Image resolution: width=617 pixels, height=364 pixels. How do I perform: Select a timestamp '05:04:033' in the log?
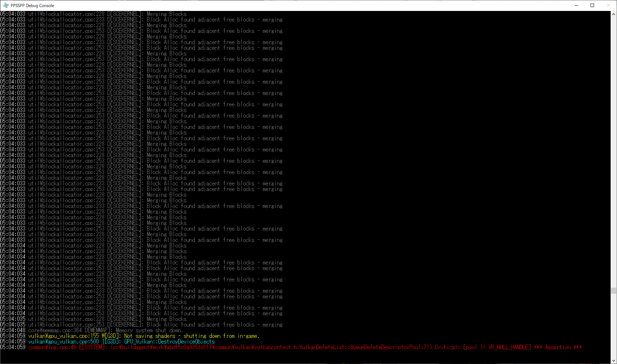[x=13, y=14]
